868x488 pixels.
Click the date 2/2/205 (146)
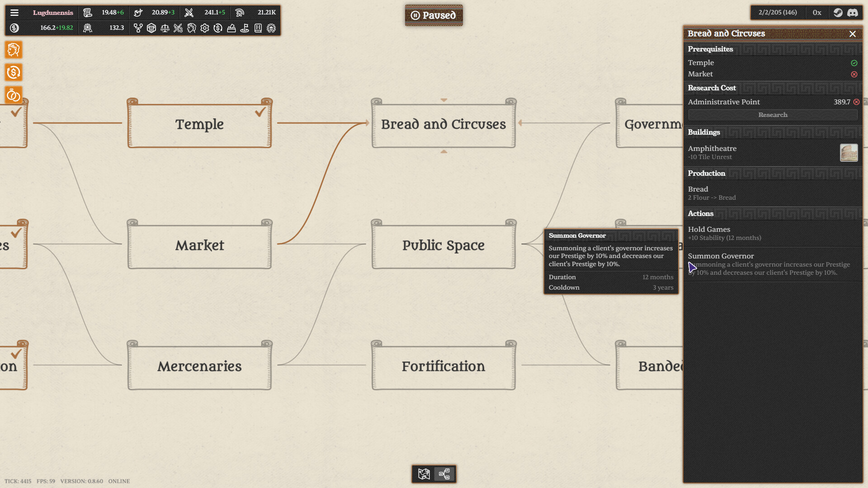point(778,13)
